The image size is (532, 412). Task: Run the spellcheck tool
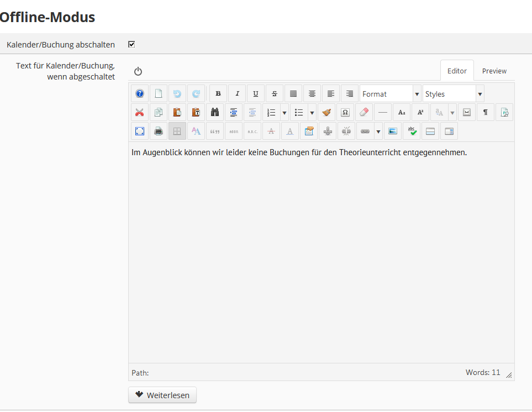412,131
